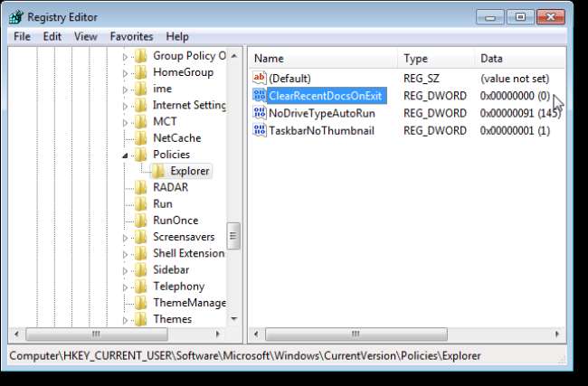Click the NoDriveTypeAutoRun DWORD icon
This screenshot has height=386, width=588.
[x=260, y=113]
